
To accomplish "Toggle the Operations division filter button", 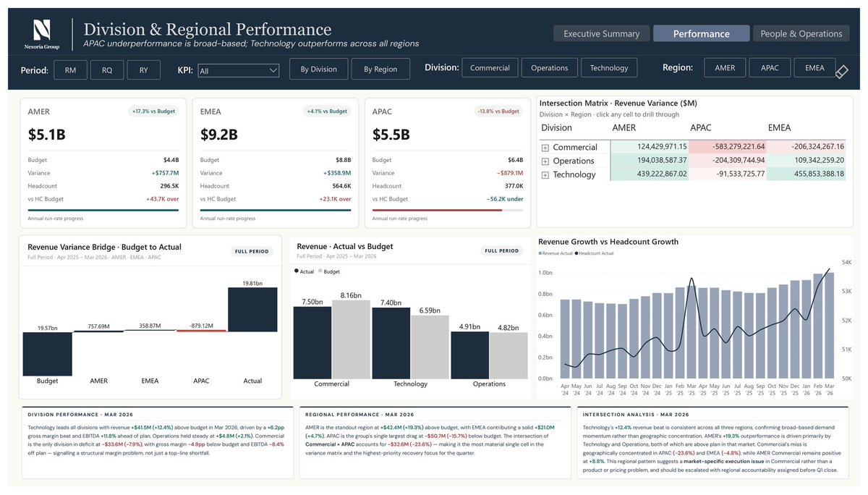I will (x=550, y=68).
